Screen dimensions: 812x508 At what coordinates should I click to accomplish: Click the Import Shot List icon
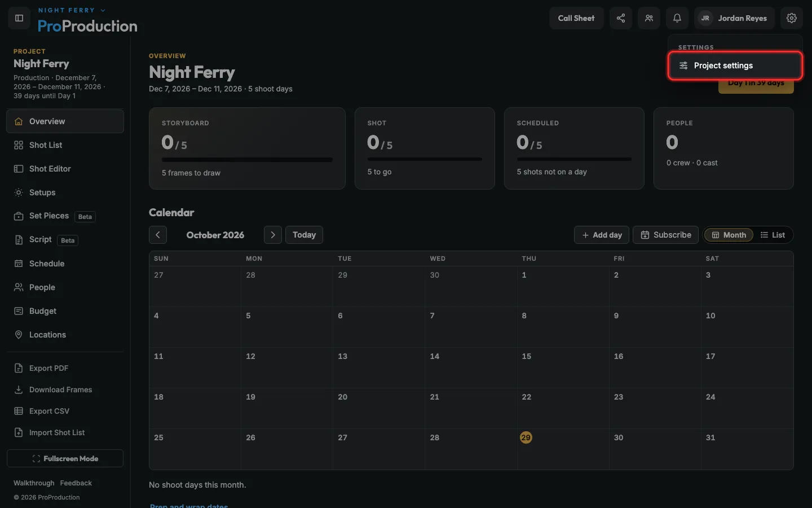[x=19, y=432]
